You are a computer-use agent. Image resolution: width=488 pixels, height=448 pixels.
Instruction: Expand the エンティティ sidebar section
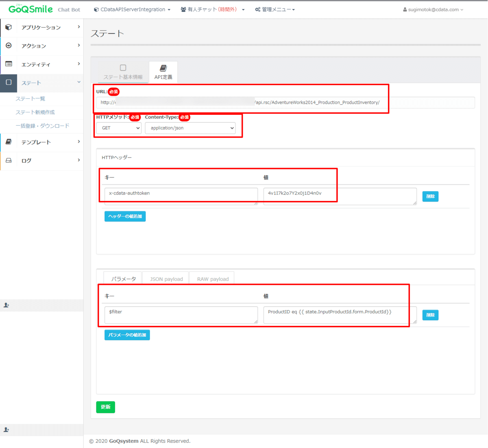[42, 64]
